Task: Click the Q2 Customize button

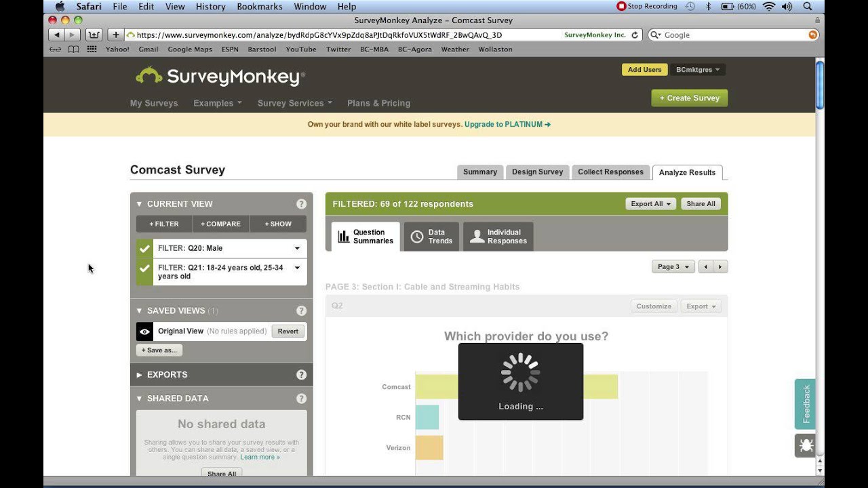Action: [654, 306]
